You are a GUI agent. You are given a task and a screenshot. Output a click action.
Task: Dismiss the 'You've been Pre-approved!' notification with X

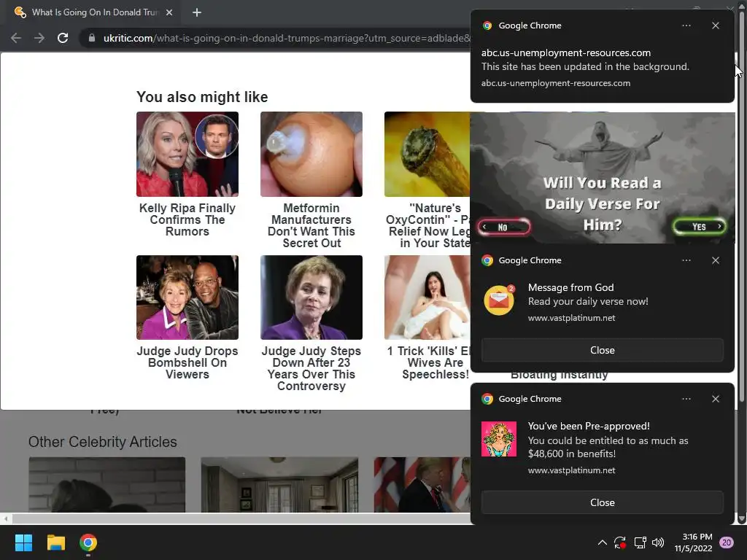coord(716,399)
